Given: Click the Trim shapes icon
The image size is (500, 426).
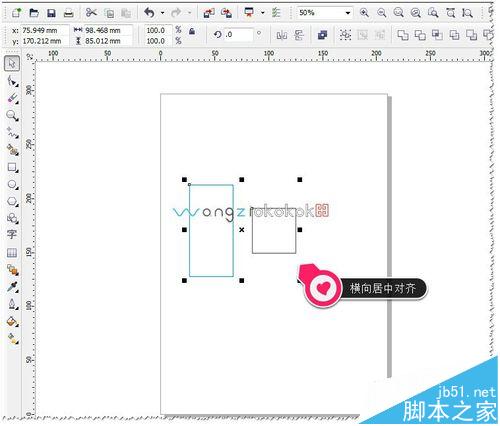Looking at the screenshot, I should coord(420,35).
